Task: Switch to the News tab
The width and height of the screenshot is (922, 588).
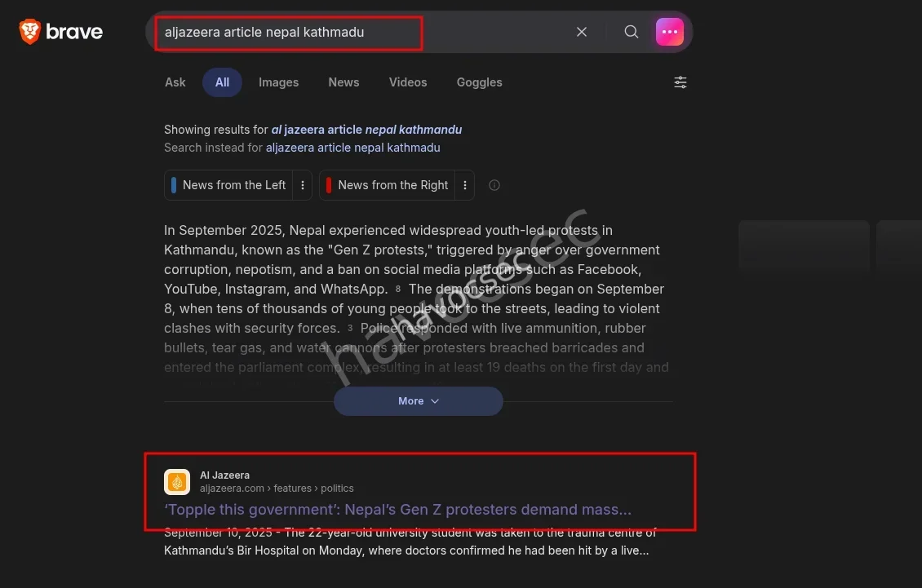Action: click(x=344, y=82)
